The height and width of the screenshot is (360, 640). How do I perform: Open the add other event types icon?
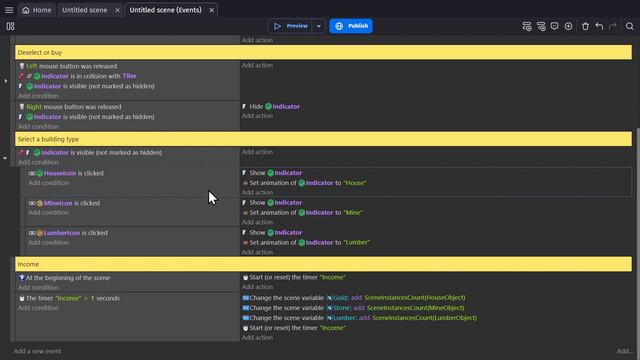point(568,26)
